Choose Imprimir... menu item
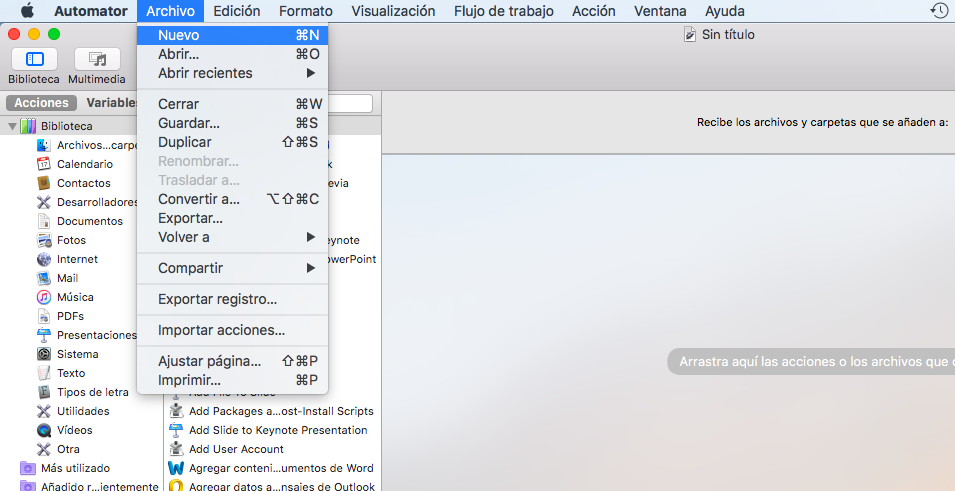 [233, 380]
